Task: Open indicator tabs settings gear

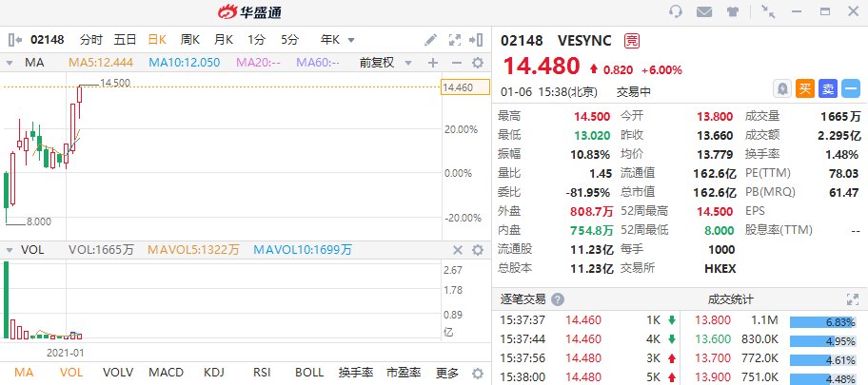Action: 477,373
